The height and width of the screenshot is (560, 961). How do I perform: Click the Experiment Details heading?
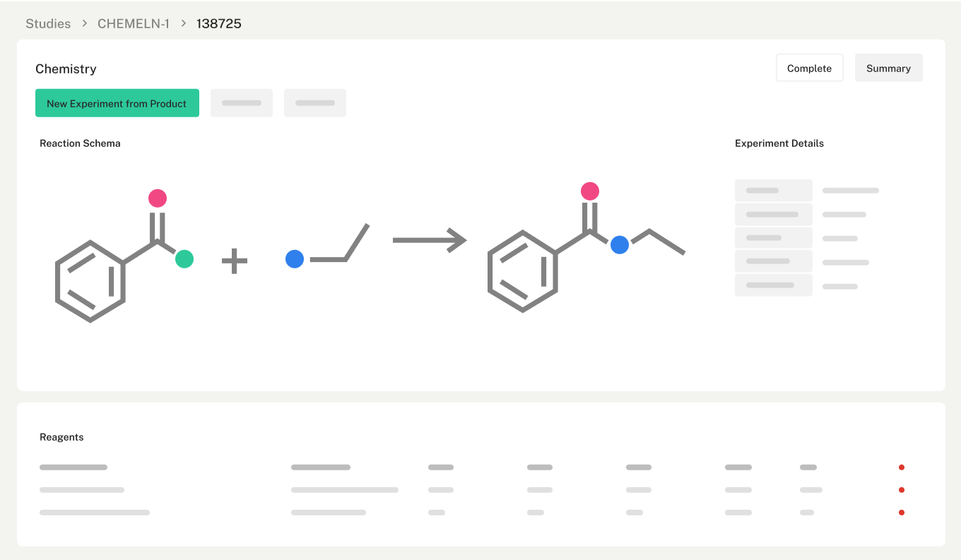pyautogui.click(x=779, y=143)
